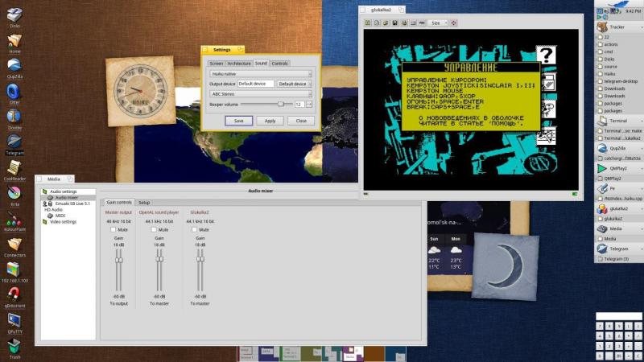The width and height of the screenshot is (644, 362).
Task: Switch to the Architecture tab
Action: coord(239,63)
